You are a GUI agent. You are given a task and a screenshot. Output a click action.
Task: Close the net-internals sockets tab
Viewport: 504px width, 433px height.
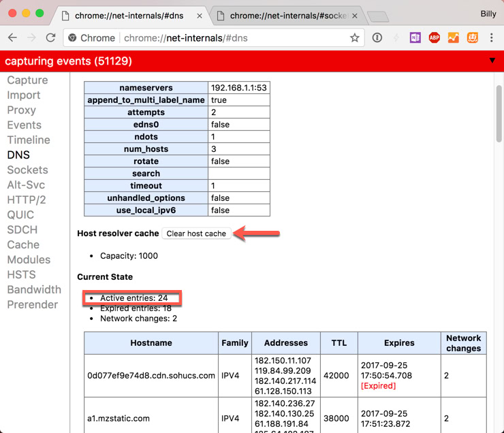[x=355, y=15]
